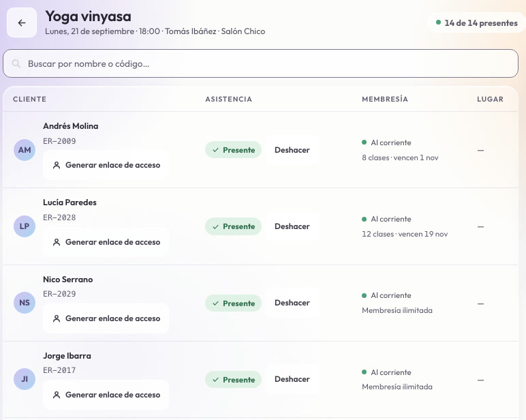
Task: Click client code ER-2028
Action: pos(59,217)
